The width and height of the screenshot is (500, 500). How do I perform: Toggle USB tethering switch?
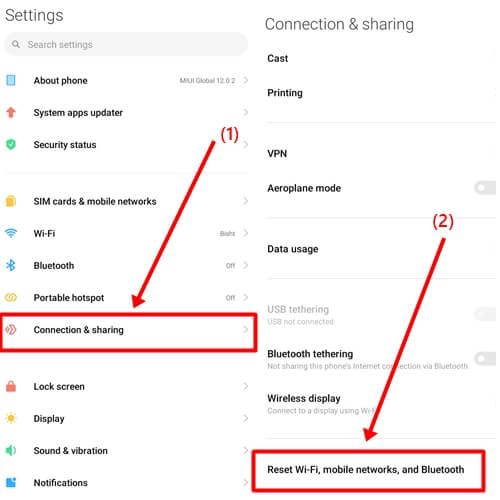point(485,314)
